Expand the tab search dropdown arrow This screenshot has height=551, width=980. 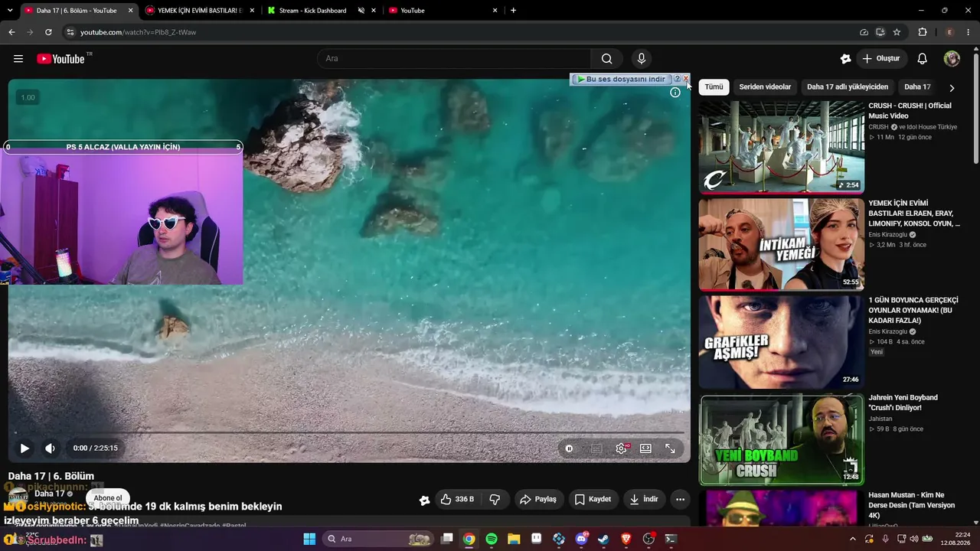11,11
